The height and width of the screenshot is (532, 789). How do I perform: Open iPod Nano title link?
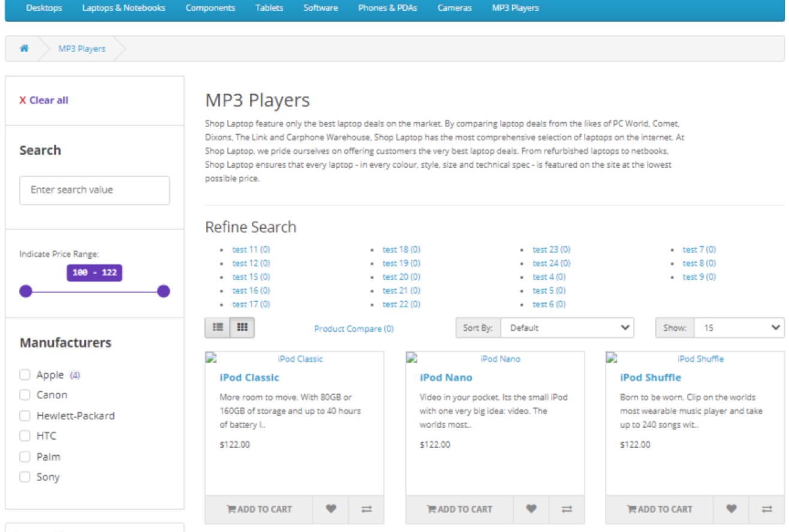[446, 377]
